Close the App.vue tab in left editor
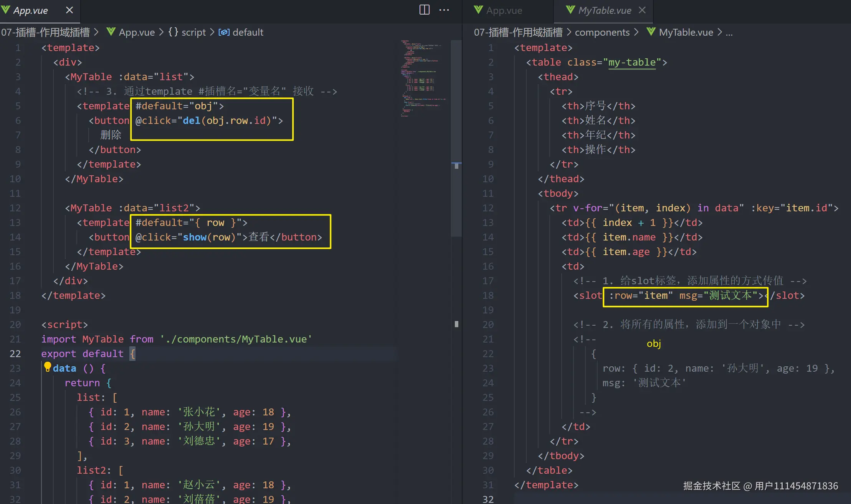The height and width of the screenshot is (504, 851). (x=69, y=10)
